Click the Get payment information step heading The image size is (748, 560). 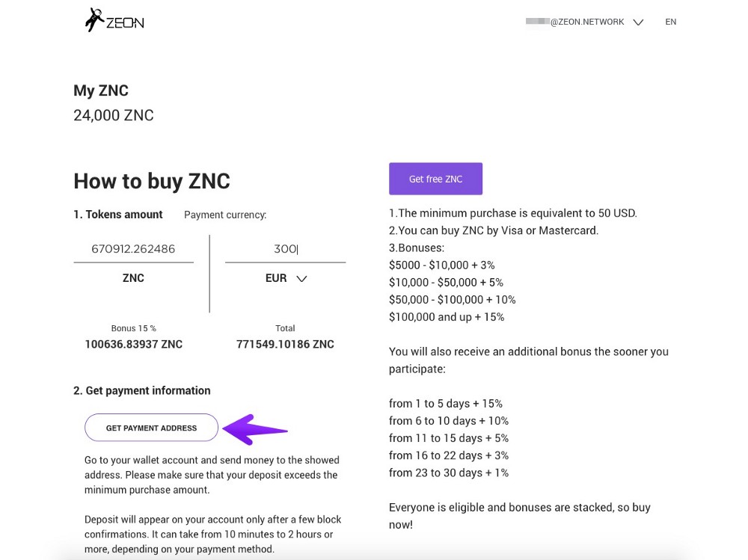[142, 390]
